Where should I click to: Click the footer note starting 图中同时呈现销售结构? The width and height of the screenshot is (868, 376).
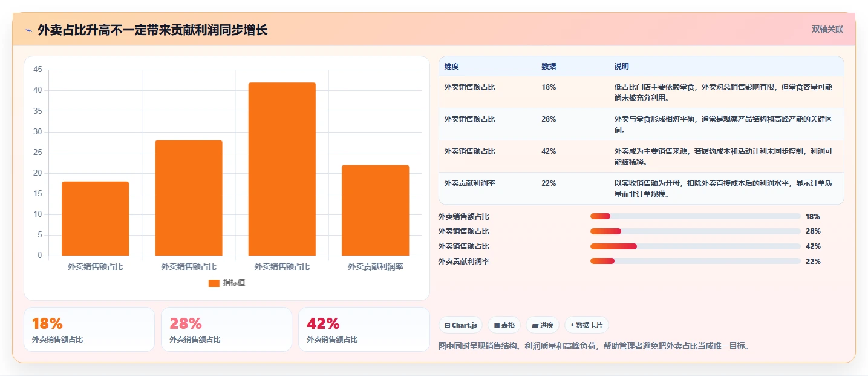point(593,346)
